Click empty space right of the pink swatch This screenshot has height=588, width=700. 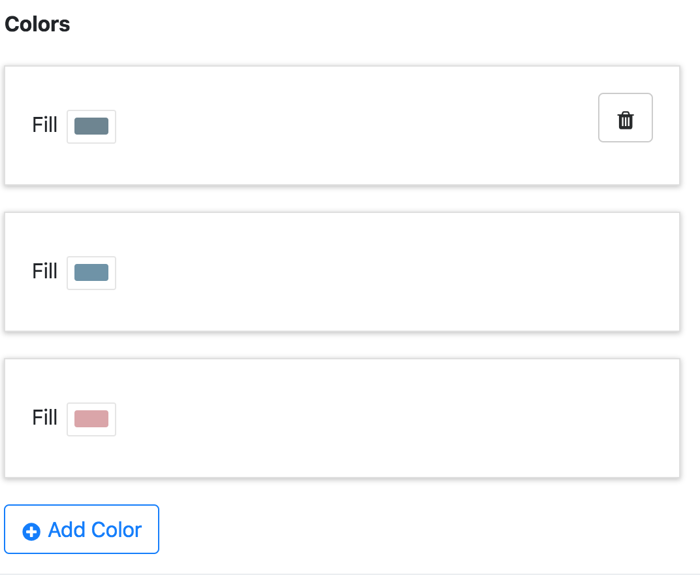[392, 418]
